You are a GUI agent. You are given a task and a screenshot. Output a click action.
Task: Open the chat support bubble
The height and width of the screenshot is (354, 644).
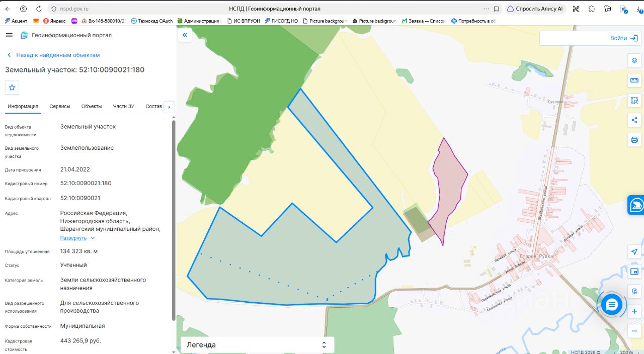point(611,305)
